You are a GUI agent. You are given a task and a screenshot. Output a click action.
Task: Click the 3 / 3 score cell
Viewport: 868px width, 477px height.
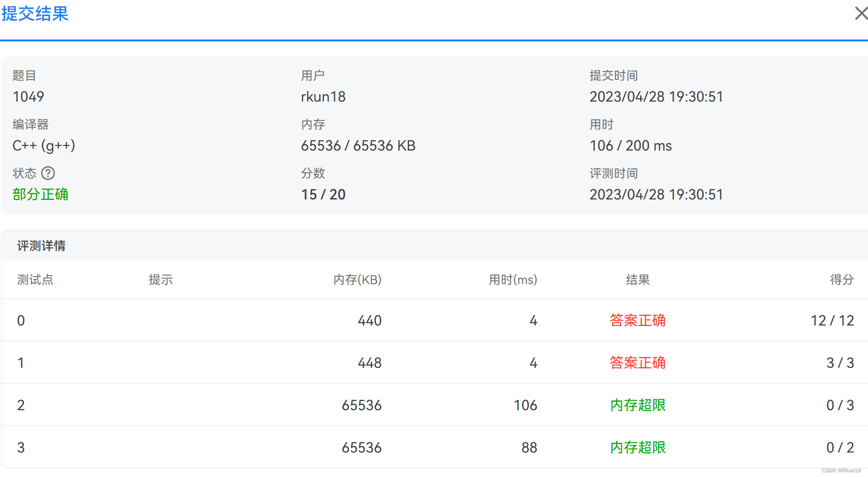[840, 363]
